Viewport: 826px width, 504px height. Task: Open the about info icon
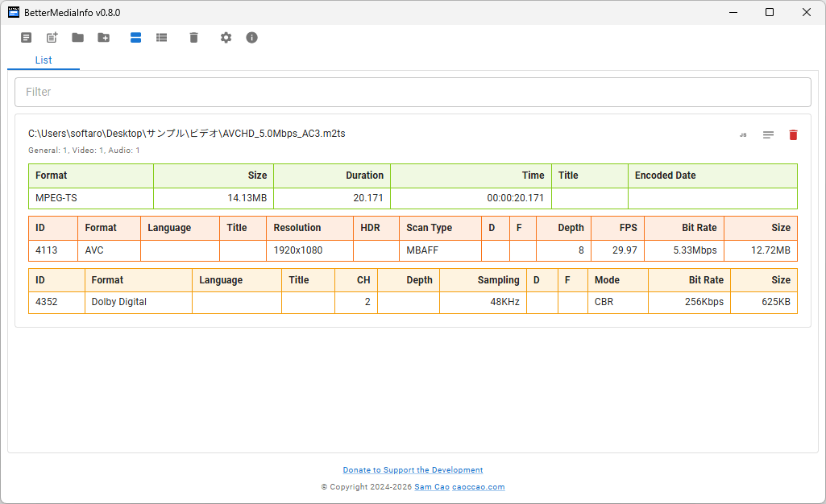251,38
